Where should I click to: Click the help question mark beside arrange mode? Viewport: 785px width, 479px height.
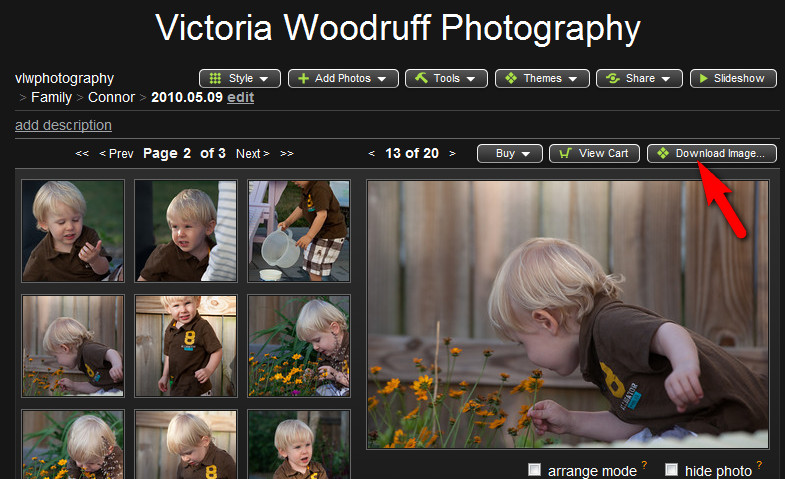(644, 465)
